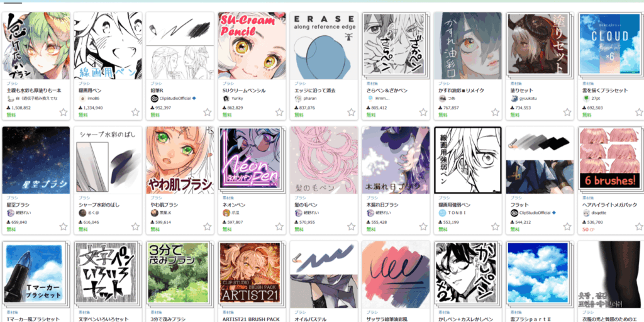The width and height of the screenshot is (644, 322).
Task: Click ClipStudioOfficial avatar under フラット
Action: tap(514, 213)
